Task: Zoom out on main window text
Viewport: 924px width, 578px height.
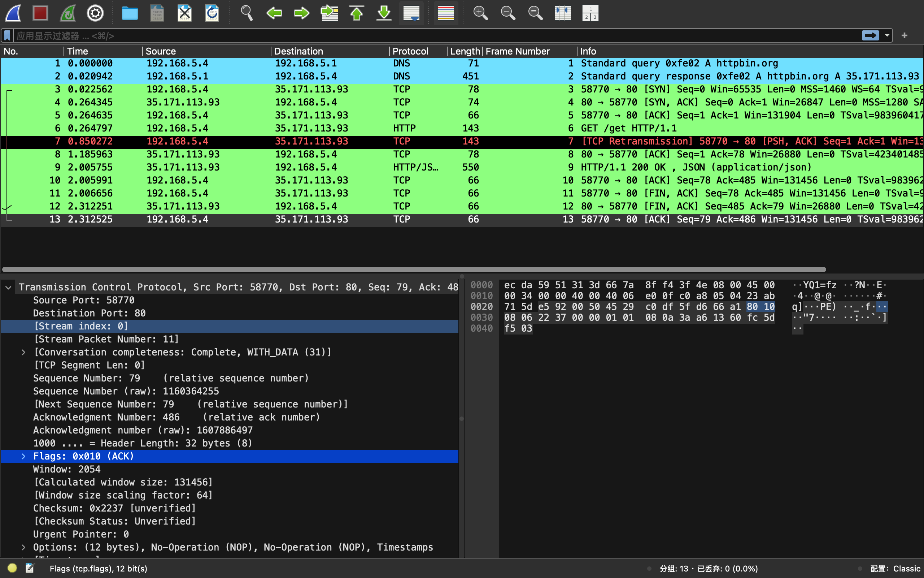Action: pyautogui.click(x=508, y=13)
